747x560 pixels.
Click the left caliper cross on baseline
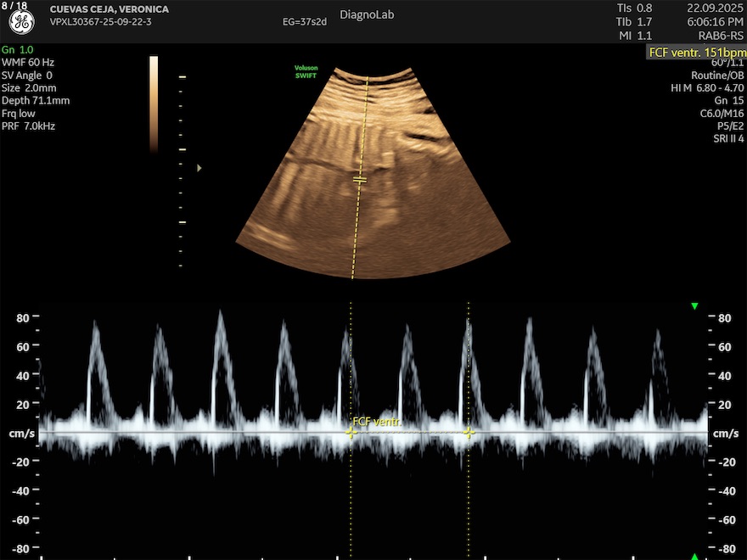pos(351,432)
